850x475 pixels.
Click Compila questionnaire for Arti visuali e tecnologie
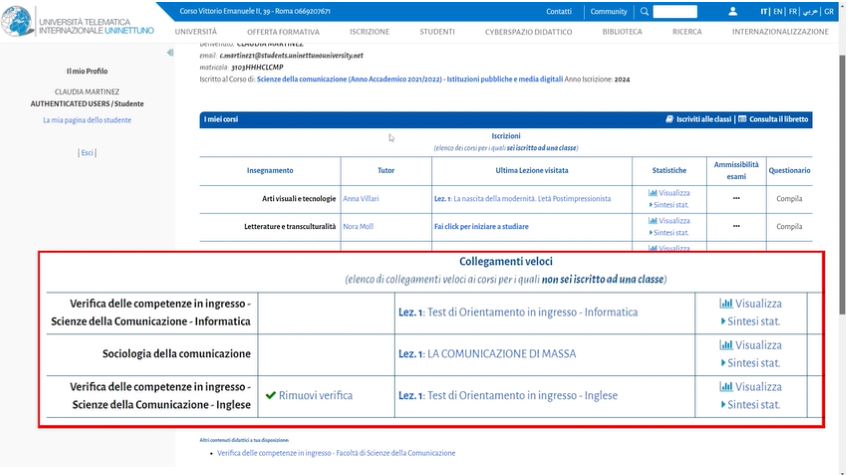coord(789,199)
